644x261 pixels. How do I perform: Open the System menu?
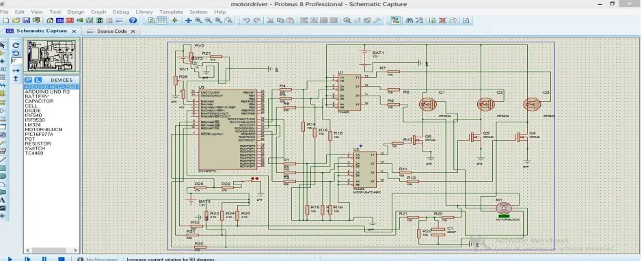pos(198,12)
